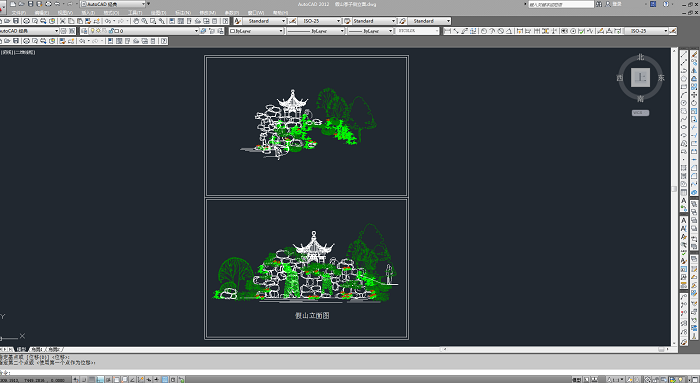Open the workspace dropdown in title bar

coord(113,4)
